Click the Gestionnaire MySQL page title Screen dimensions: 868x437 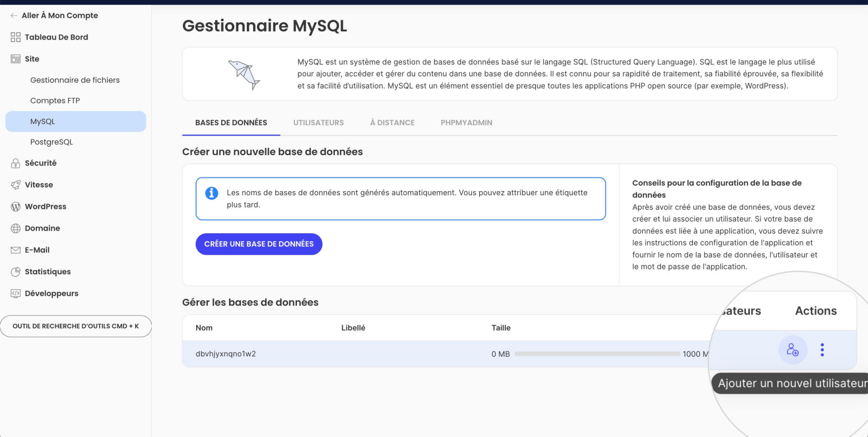(x=265, y=26)
